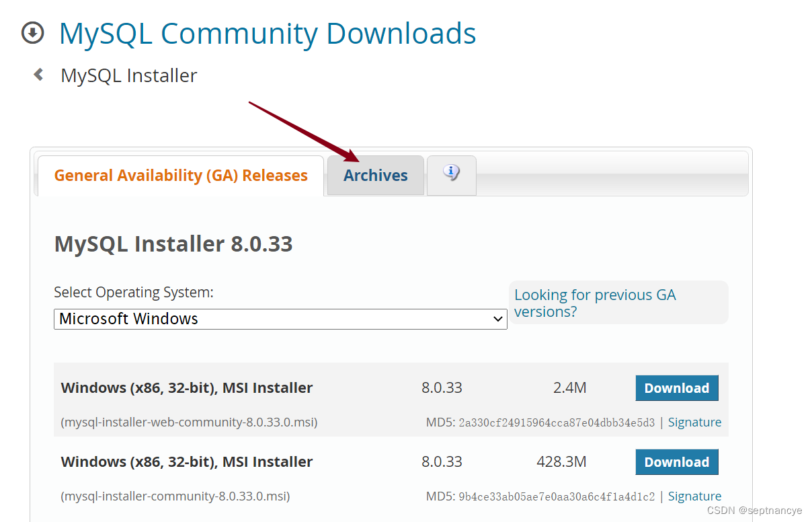
Task: Select filename mysql-installer-web-community-8.0.33.0.msi
Action: 189,422
